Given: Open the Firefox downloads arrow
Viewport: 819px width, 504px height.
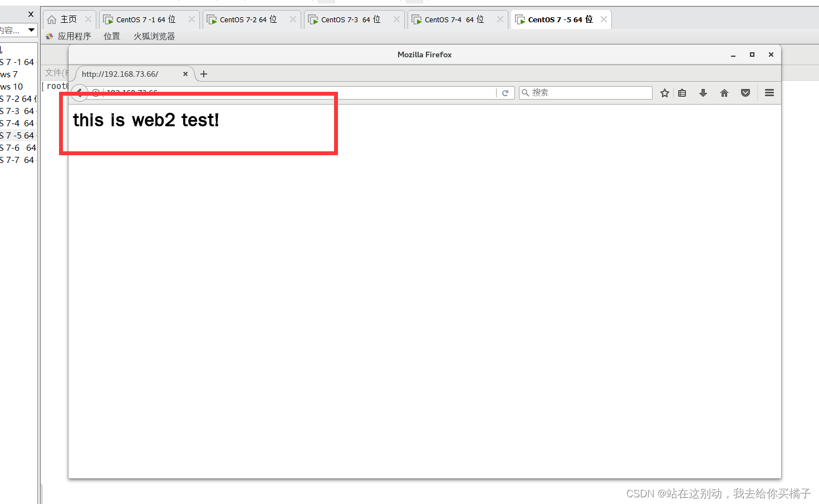Looking at the screenshot, I should point(703,93).
